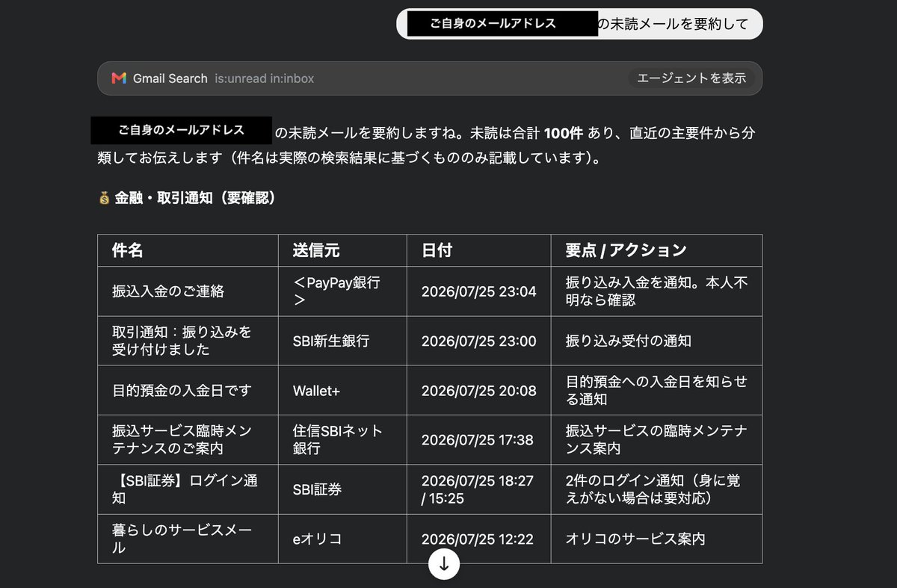The width and height of the screenshot is (897, 588).
Task: Click the 目的預金の入金日です subject cell
Action: pos(188,390)
